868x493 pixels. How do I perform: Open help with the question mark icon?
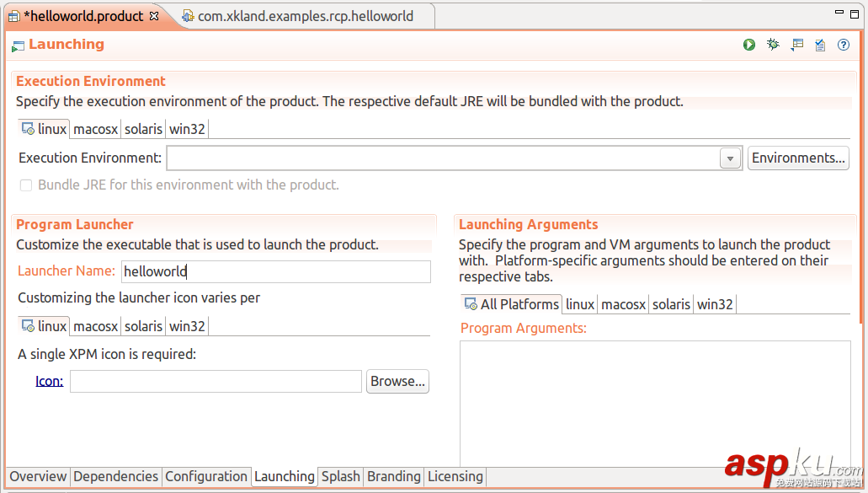tap(844, 45)
